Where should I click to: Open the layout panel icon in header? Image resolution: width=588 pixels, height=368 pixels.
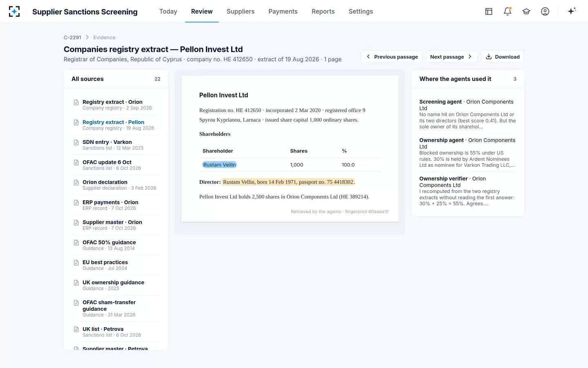[489, 11]
